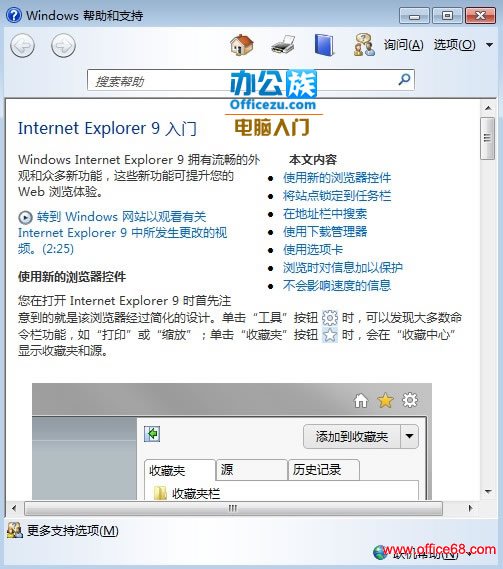Open the blue book browse help icon

click(x=324, y=45)
